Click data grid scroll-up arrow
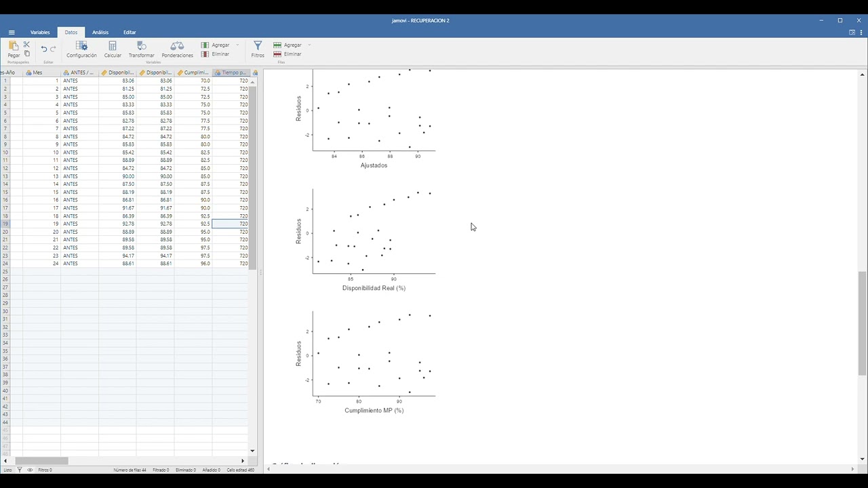This screenshot has height=488, width=868. point(253,81)
